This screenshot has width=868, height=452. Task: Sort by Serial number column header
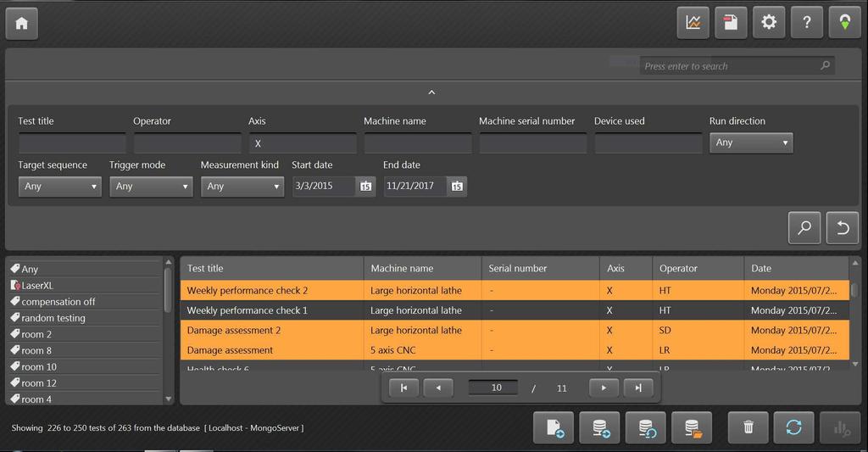click(x=540, y=268)
